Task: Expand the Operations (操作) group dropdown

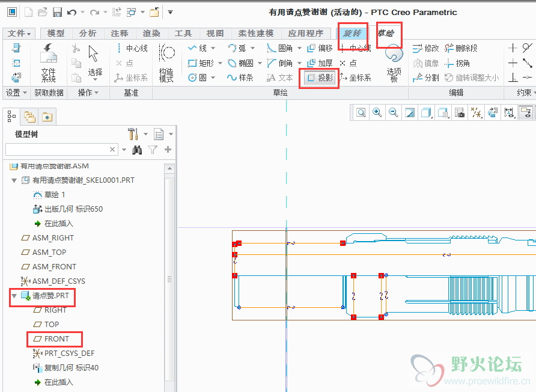Action: click(88, 93)
